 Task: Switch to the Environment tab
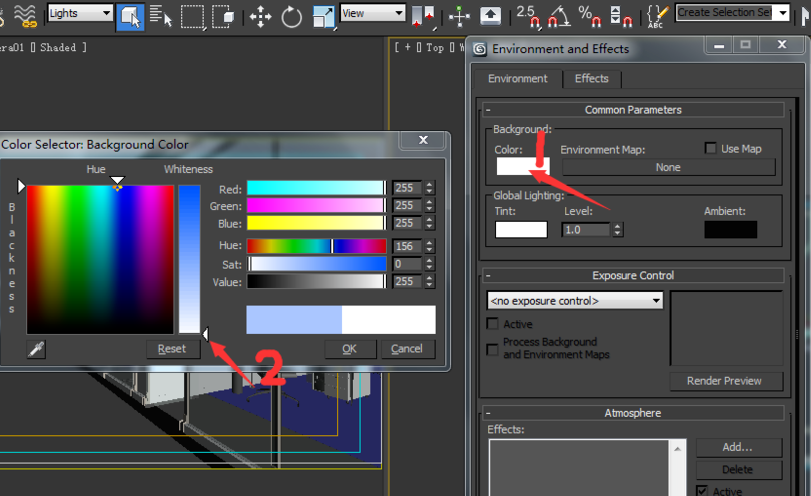pos(517,79)
